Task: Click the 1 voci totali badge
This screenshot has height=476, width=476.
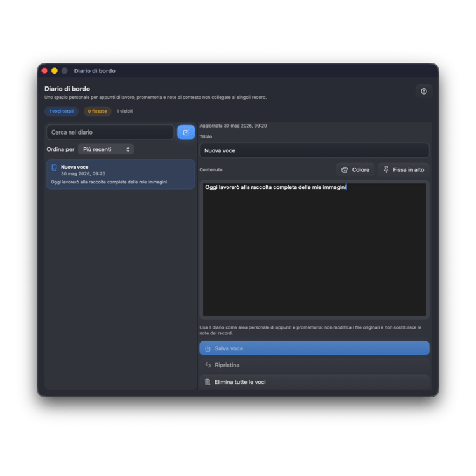Action: 62,112
